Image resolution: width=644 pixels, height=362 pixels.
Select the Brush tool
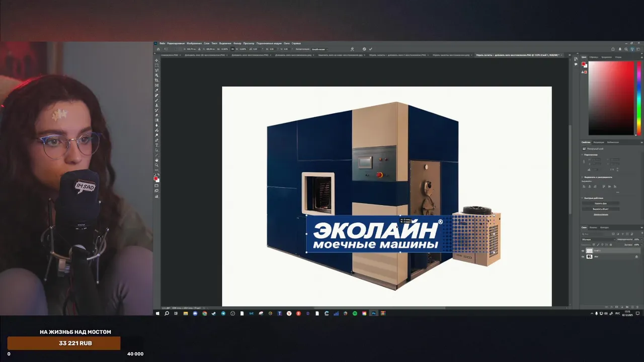click(x=156, y=100)
